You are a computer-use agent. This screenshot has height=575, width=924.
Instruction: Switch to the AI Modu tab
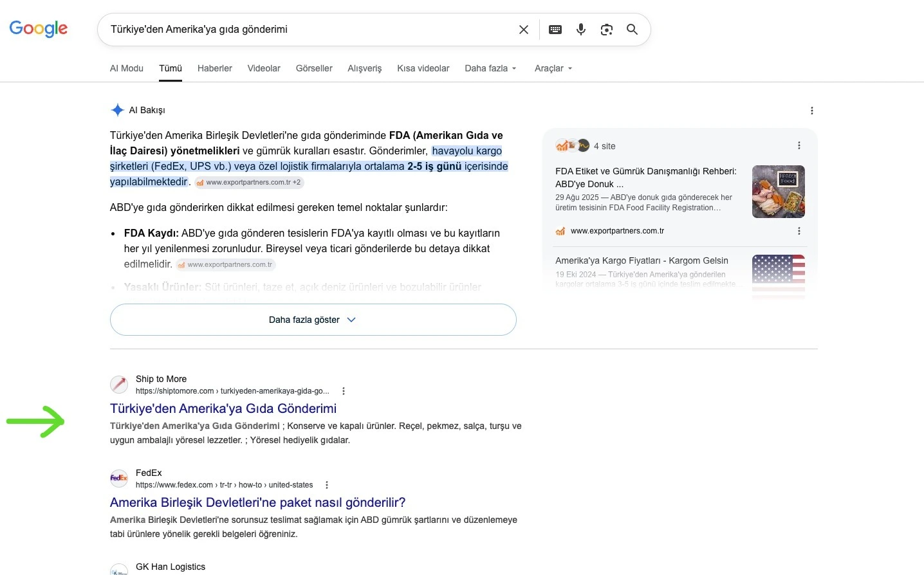pos(127,68)
